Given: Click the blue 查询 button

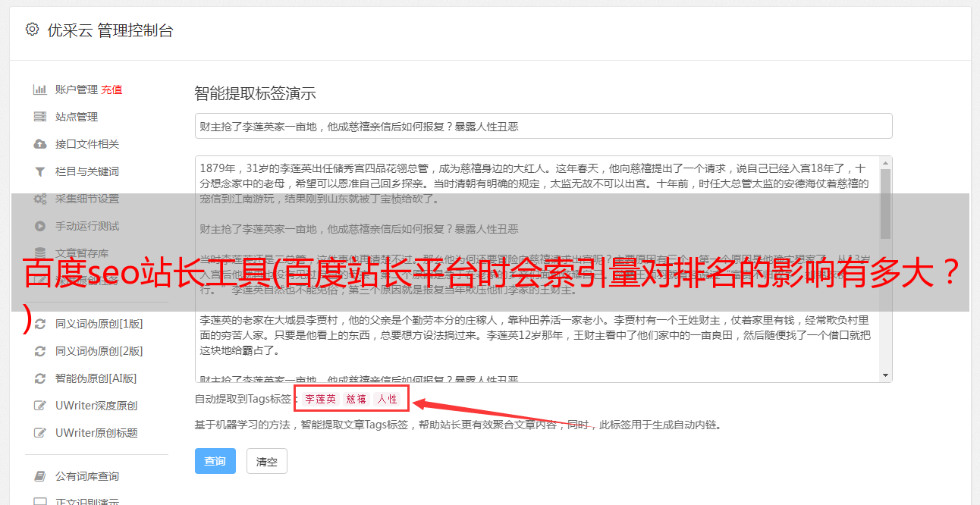Looking at the screenshot, I should click(x=215, y=461).
